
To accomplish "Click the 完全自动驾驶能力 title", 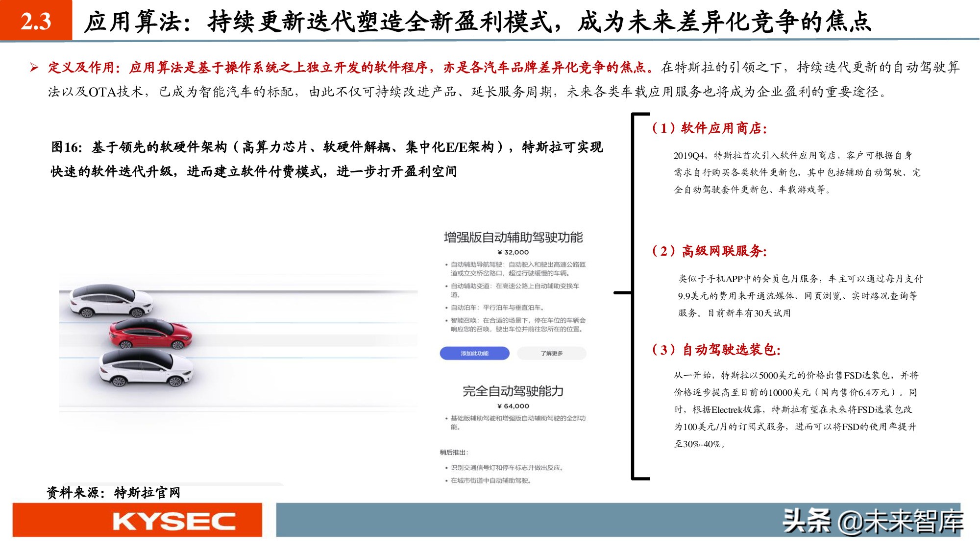I will click(x=513, y=391).
